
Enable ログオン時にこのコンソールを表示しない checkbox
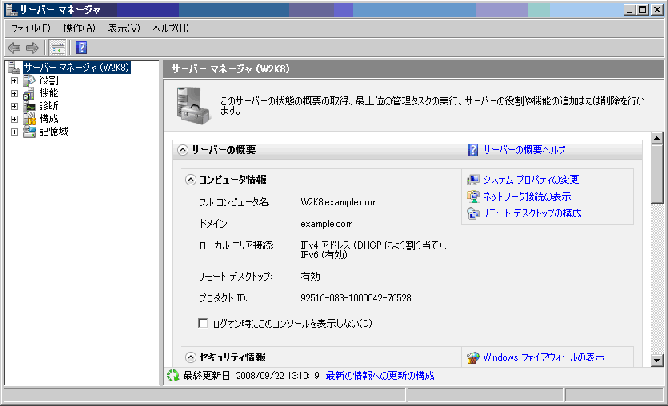(x=203, y=323)
